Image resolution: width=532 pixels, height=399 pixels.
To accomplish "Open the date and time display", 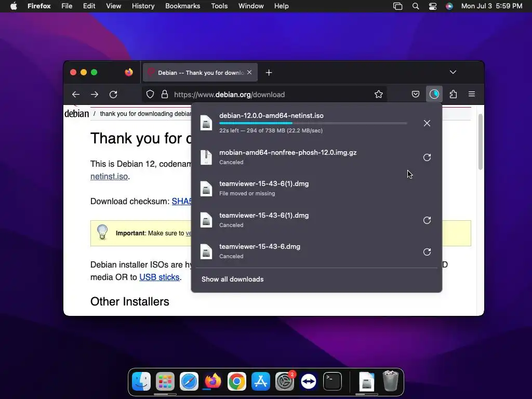I will [491, 6].
